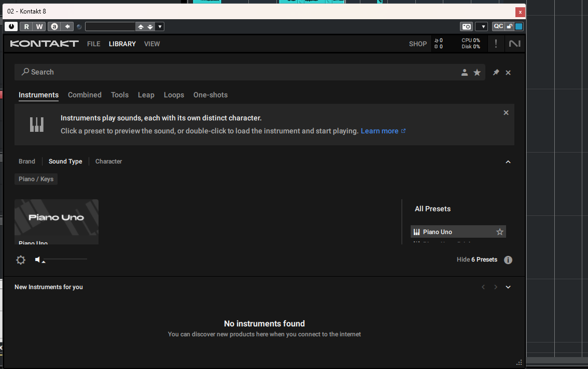
Task: Click the camera snapshot icon
Action: pos(466,26)
